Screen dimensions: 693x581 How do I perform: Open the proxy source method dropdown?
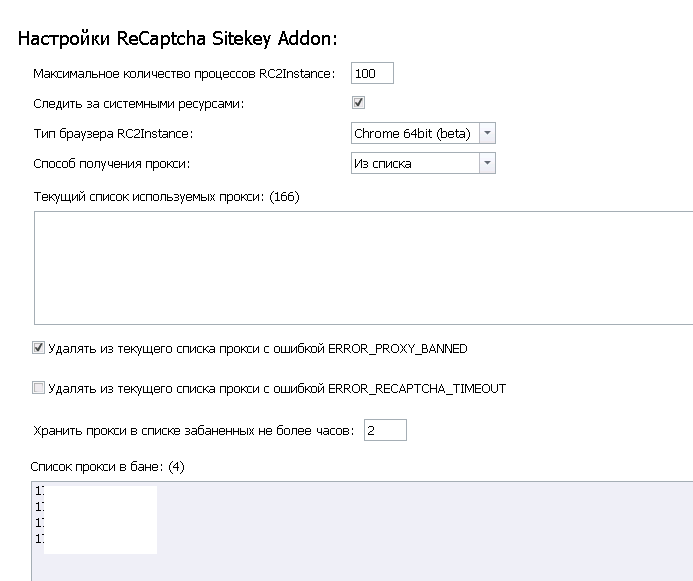423,163
